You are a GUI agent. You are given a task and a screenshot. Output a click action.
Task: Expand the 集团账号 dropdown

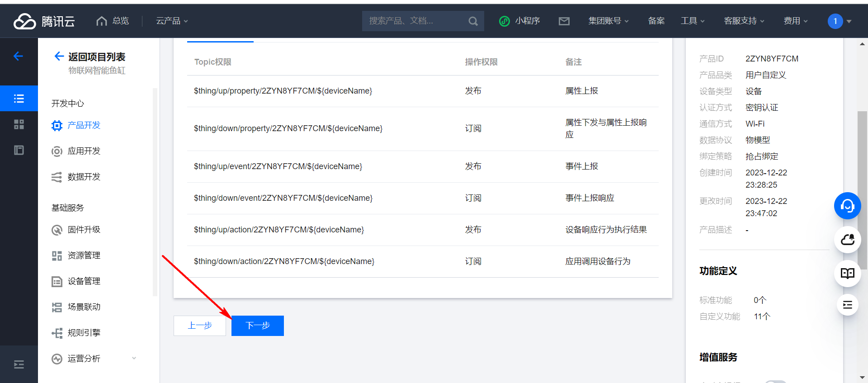click(608, 21)
